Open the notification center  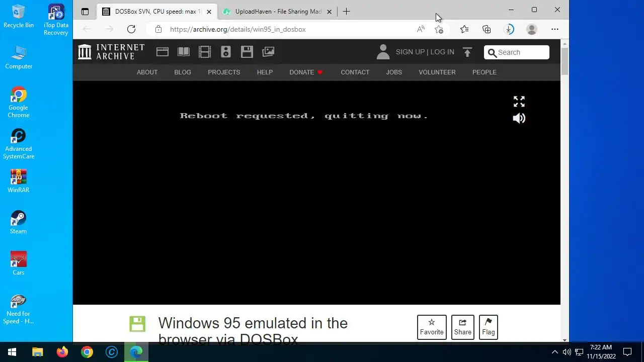click(x=627, y=352)
